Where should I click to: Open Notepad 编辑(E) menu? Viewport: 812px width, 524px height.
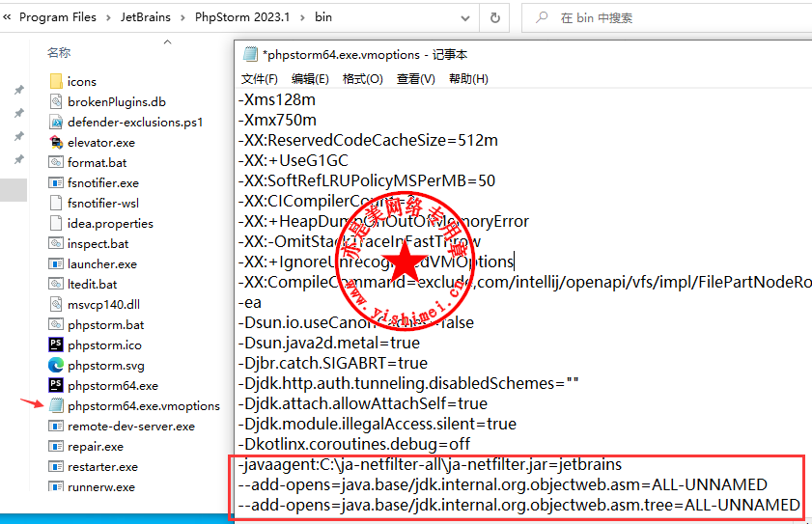tap(310, 79)
